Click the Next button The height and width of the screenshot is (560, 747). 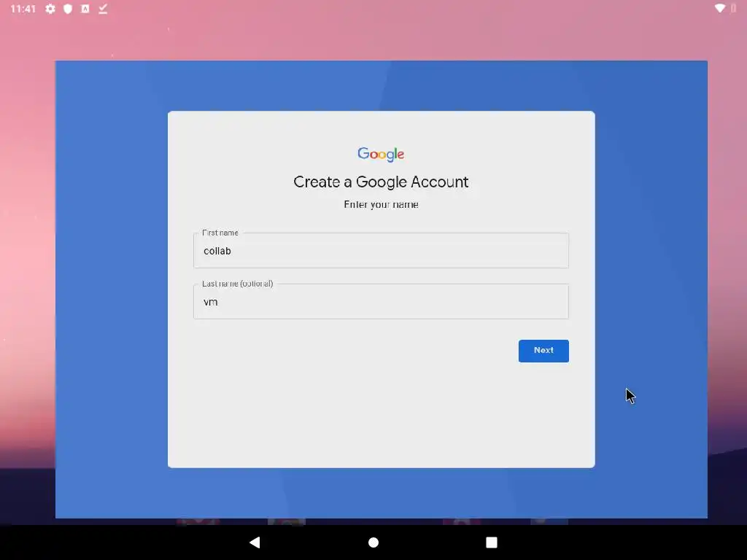click(x=543, y=351)
